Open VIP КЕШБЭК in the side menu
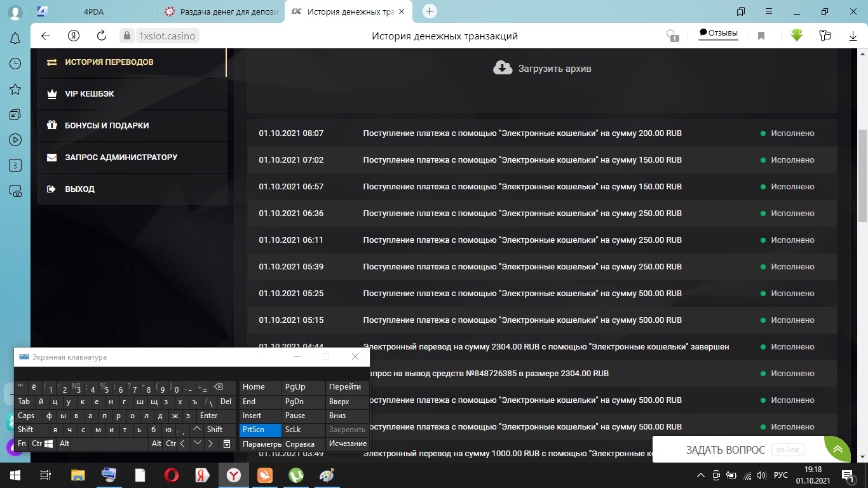The height and width of the screenshot is (488, 868). click(x=90, y=94)
